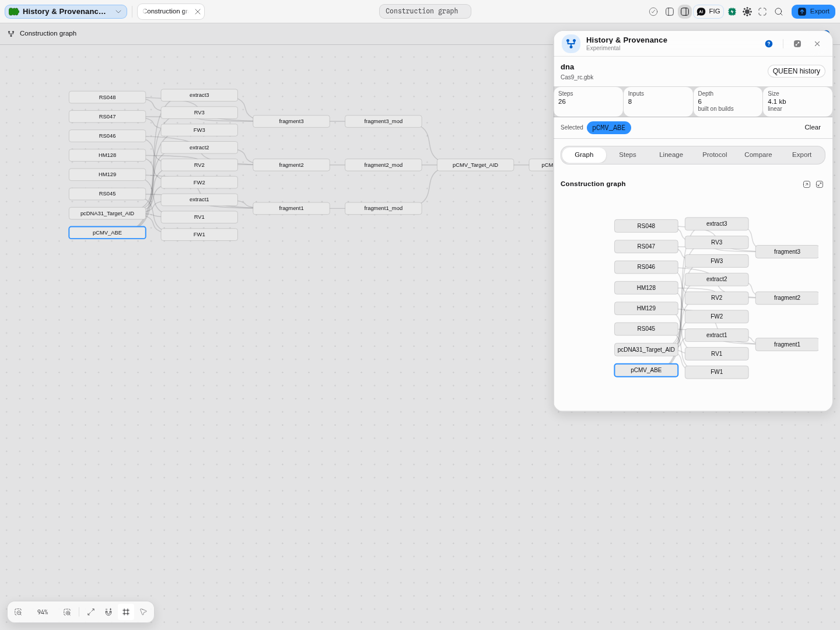Image resolution: width=840 pixels, height=630 pixels.
Task: Select pCMV_Target_AID node on main canvas
Action: pos(475,165)
